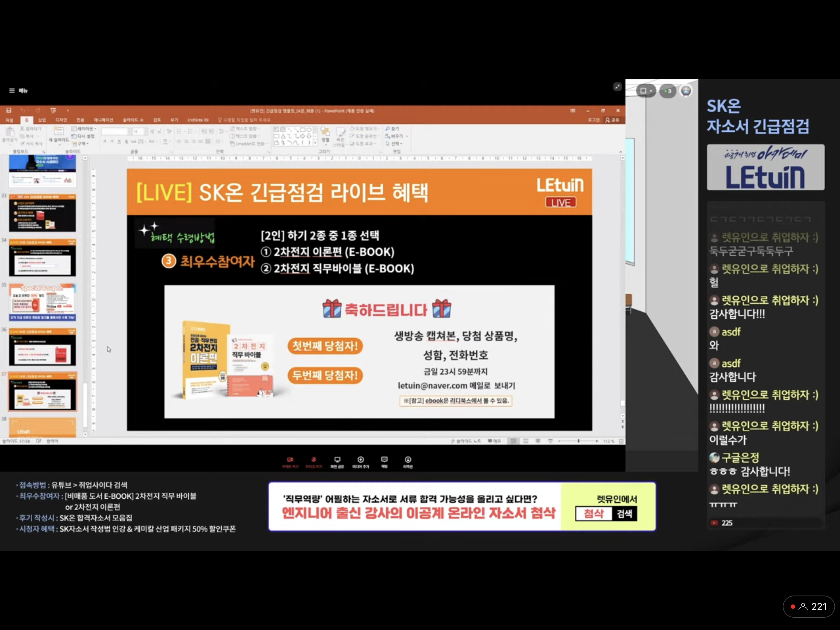This screenshot has width=840, height=630.
Task: Open the EndNote X9 tab
Action: pyautogui.click(x=198, y=120)
